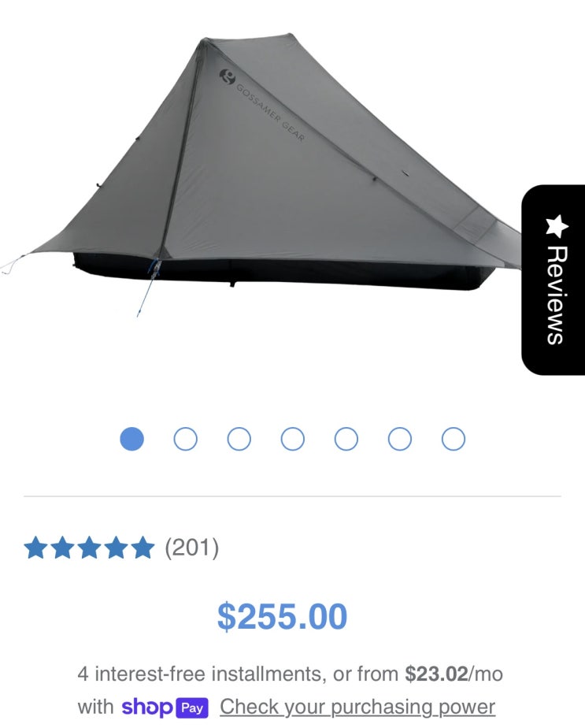Click the purple shop logo
585x728 pixels.
(146, 707)
